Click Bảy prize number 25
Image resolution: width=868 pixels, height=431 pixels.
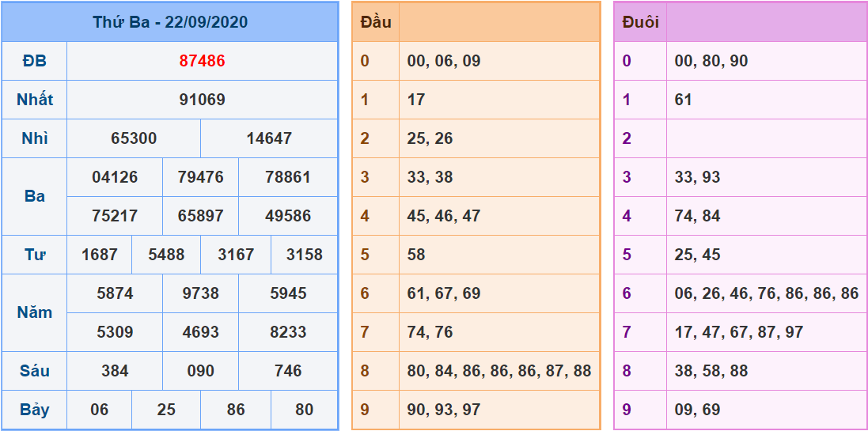(166, 410)
